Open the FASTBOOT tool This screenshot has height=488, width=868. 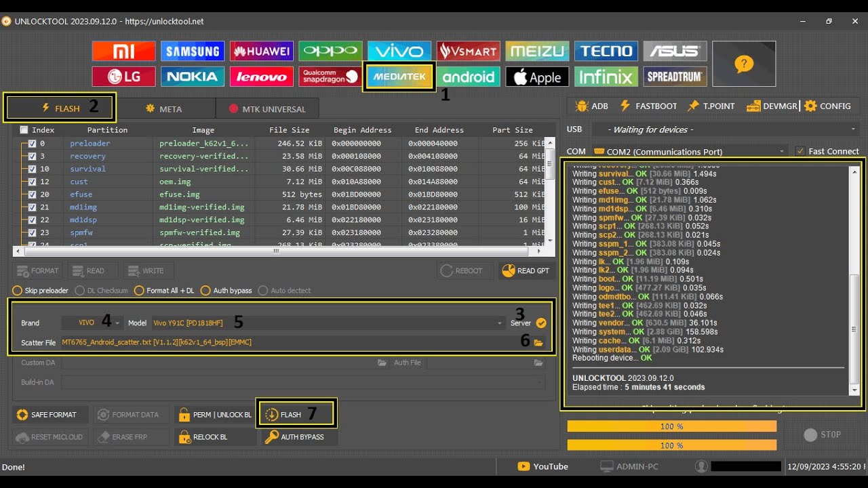coord(648,106)
